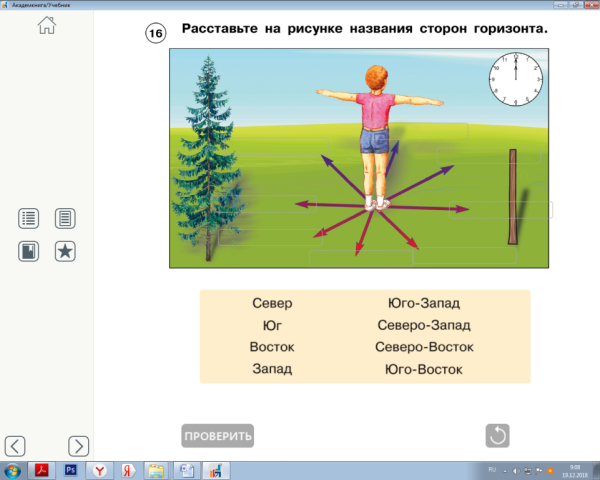Open the text page icon in sidebar
Screen dimensions: 600x480
(65, 219)
